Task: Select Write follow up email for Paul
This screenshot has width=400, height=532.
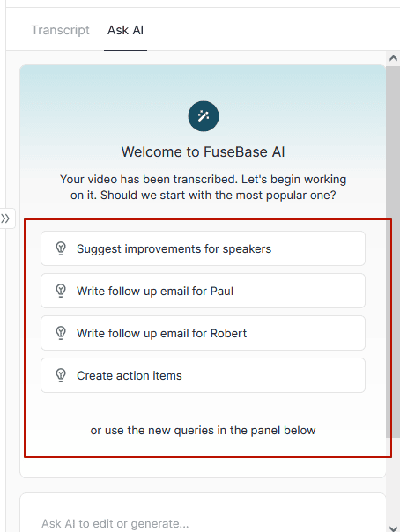Action: click(203, 291)
